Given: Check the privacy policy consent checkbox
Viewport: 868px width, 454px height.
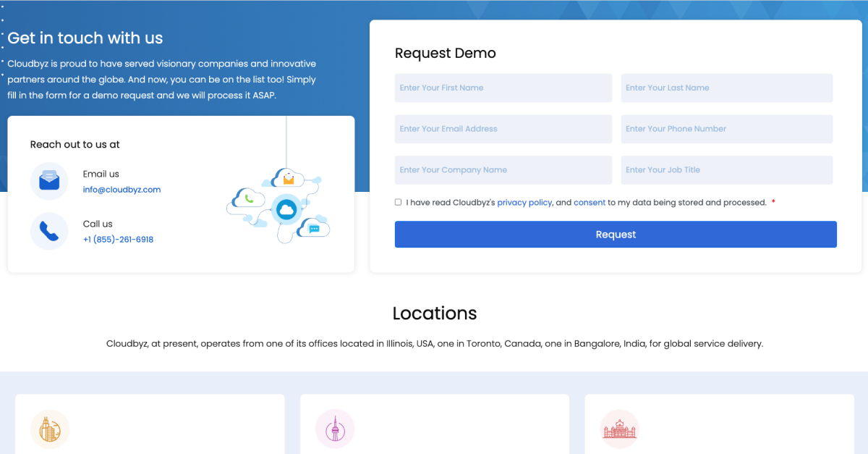Looking at the screenshot, I should pos(398,202).
